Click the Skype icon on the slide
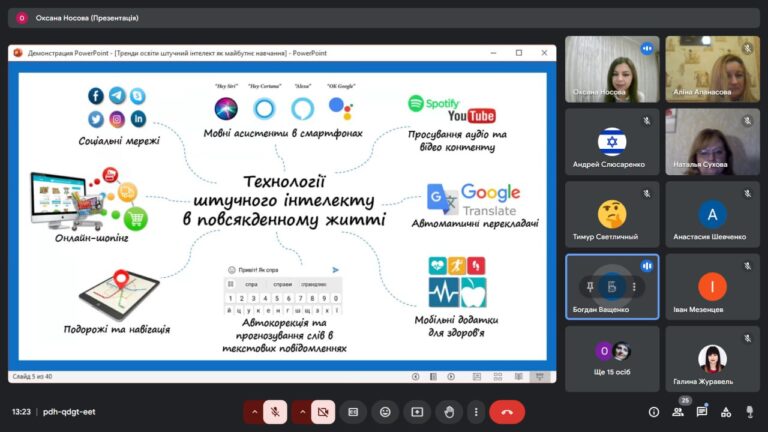The image size is (768, 432). pos(138,96)
